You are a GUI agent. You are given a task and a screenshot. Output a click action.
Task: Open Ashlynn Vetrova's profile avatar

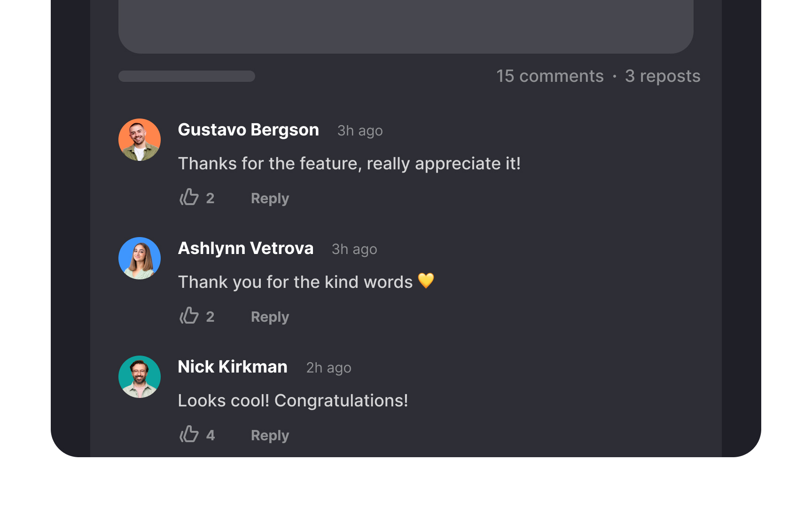coord(139,258)
